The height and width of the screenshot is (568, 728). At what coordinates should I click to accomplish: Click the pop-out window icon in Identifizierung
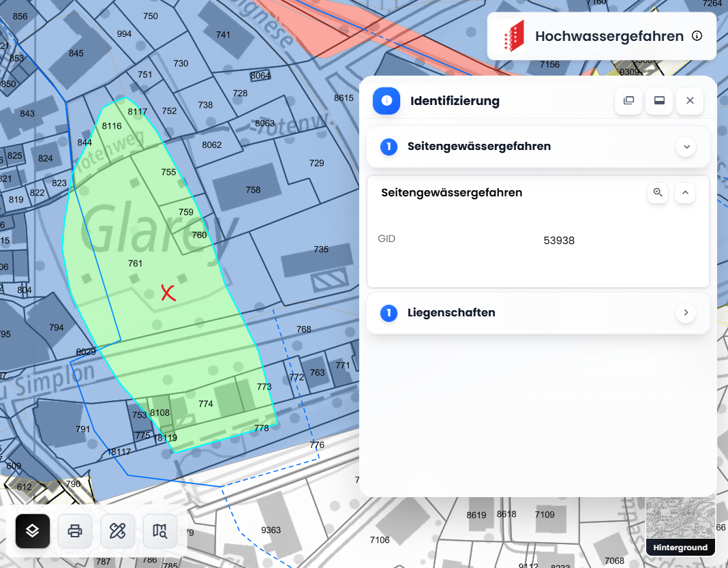click(628, 101)
